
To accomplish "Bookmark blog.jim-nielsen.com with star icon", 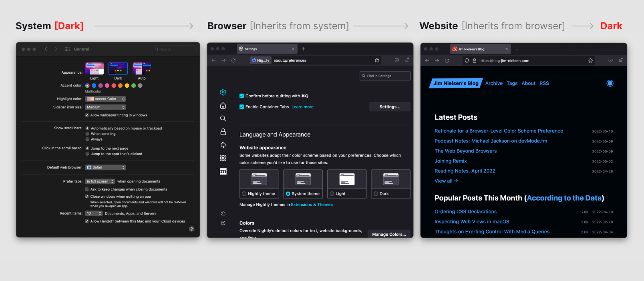I will pos(591,61).
